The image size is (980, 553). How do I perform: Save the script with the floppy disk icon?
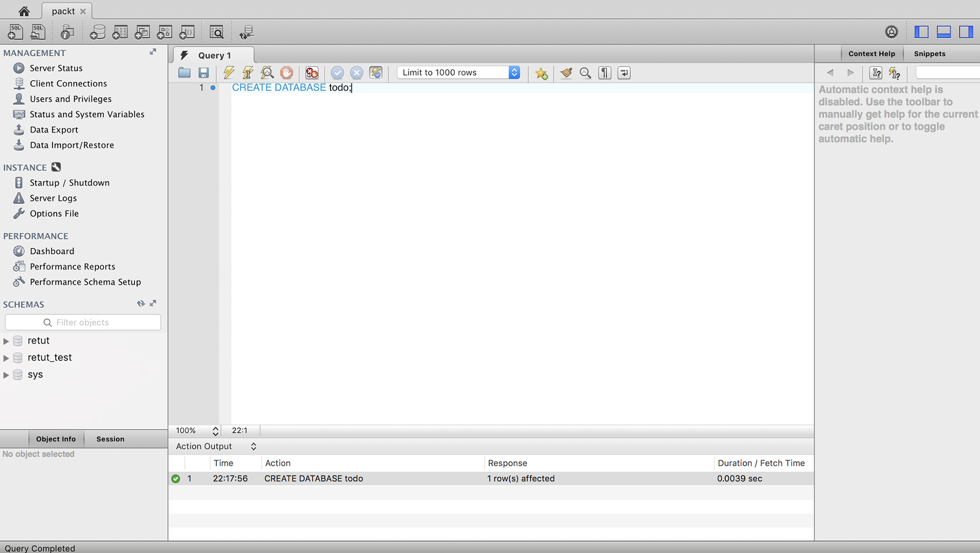(x=204, y=73)
